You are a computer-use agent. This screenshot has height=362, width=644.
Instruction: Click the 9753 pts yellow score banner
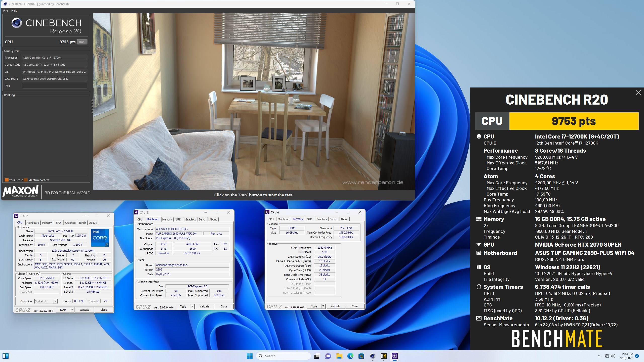pos(574,121)
